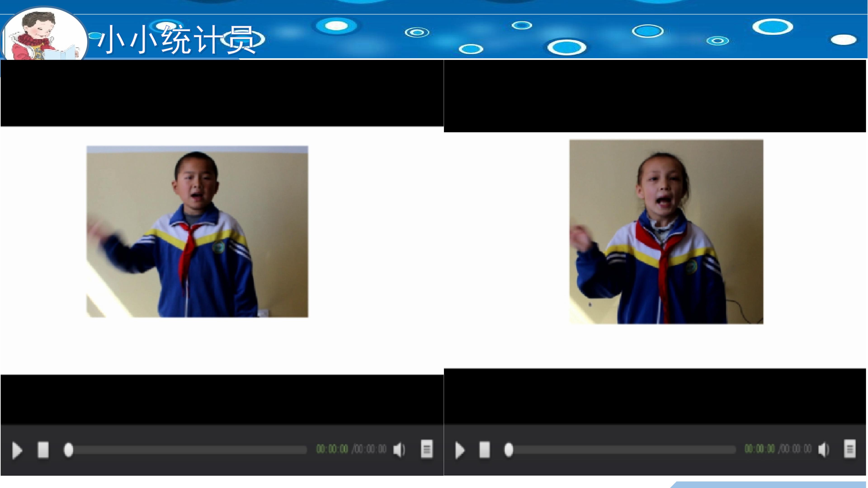The image size is (868, 488).
Task: Click the left player's elapsed time display
Action: (332, 449)
